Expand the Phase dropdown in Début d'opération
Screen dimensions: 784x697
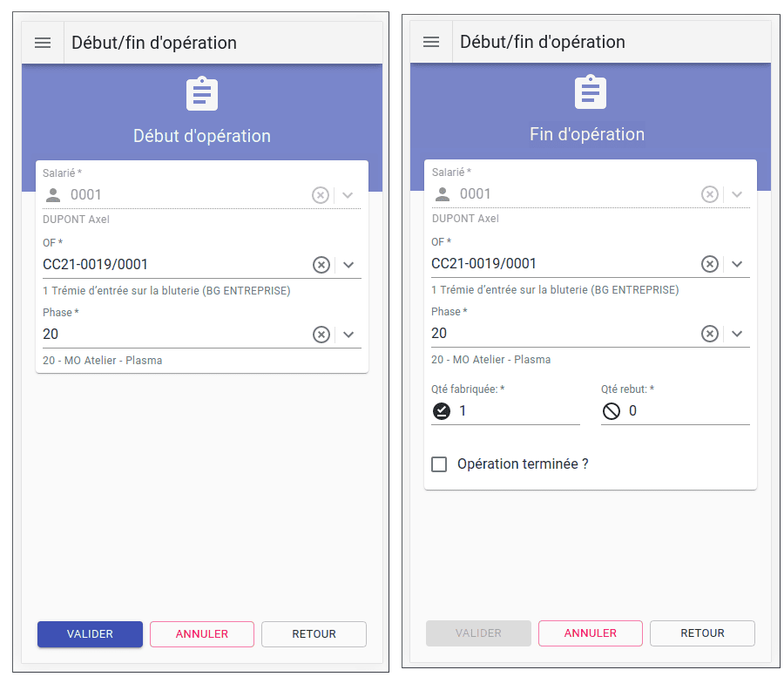pyautogui.click(x=348, y=335)
